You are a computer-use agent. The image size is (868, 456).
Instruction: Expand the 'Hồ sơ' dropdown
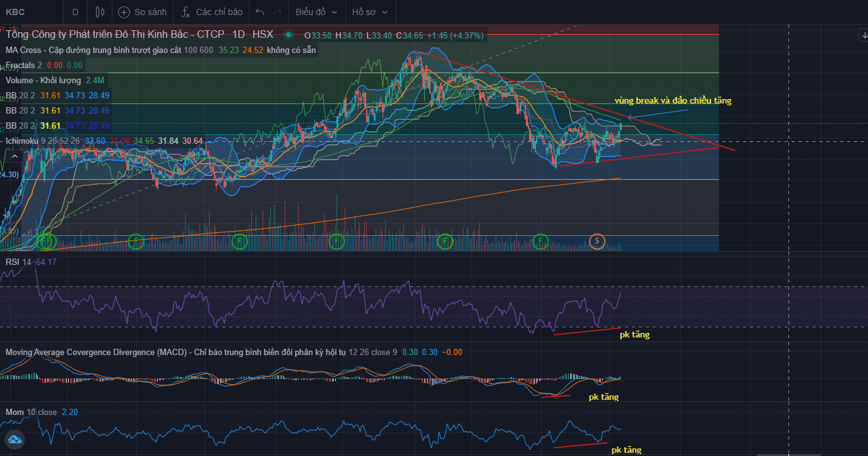(x=369, y=12)
